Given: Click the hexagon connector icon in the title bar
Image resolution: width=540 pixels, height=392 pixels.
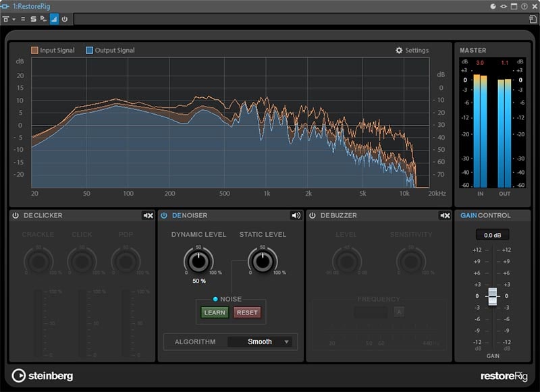Looking at the screenshot, I should [x=504, y=6].
